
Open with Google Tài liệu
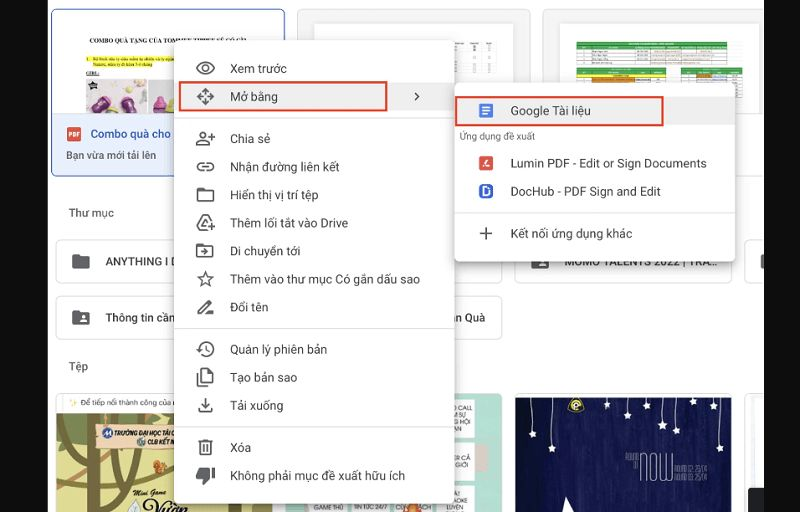(x=594, y=111)
